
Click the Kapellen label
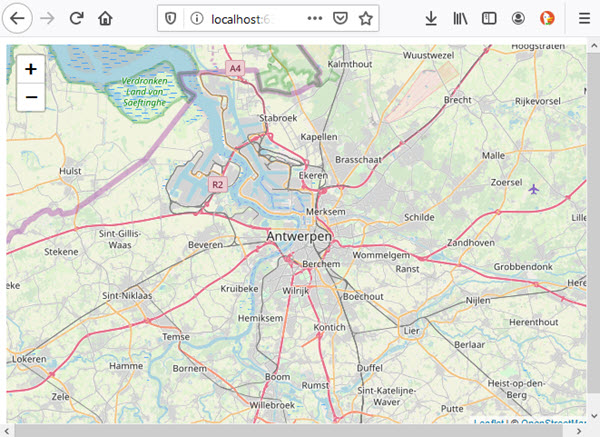[319, 137]
